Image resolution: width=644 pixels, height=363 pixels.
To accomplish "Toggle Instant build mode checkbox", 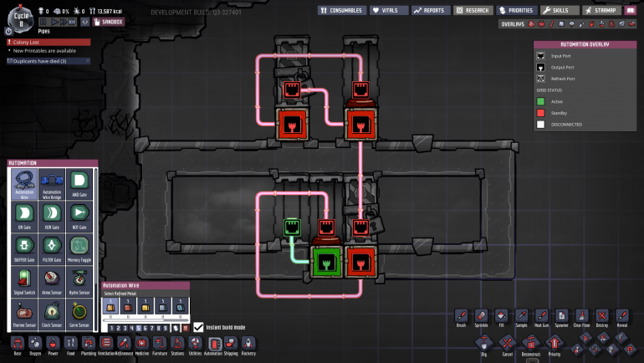I will pyautogui.click(x=198, y=327).
